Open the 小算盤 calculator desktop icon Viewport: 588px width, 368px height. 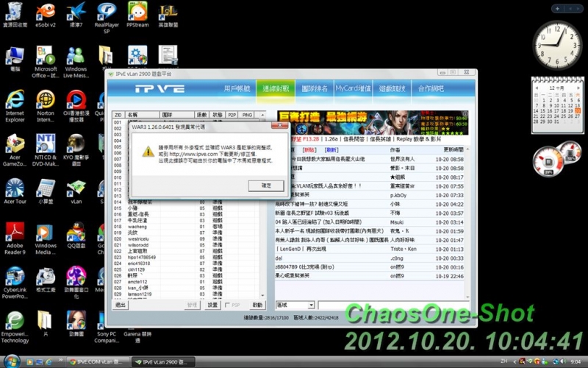pyautogui.click(x=46, y=191)
